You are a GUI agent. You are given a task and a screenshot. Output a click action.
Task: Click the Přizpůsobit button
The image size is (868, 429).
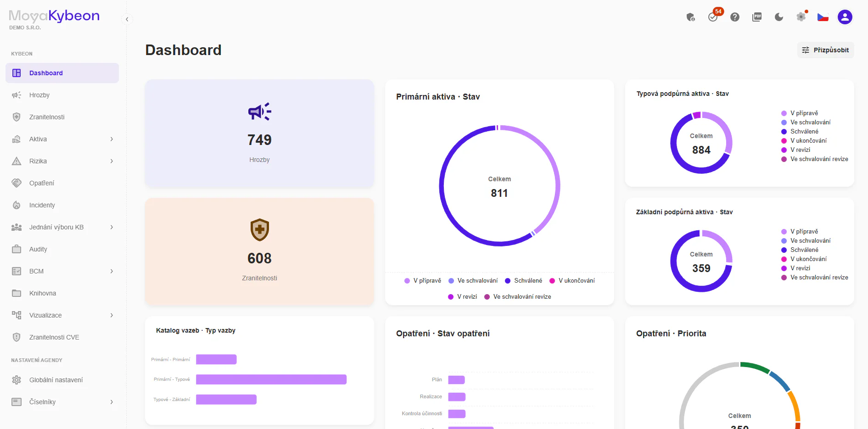(x=825, y=50)
